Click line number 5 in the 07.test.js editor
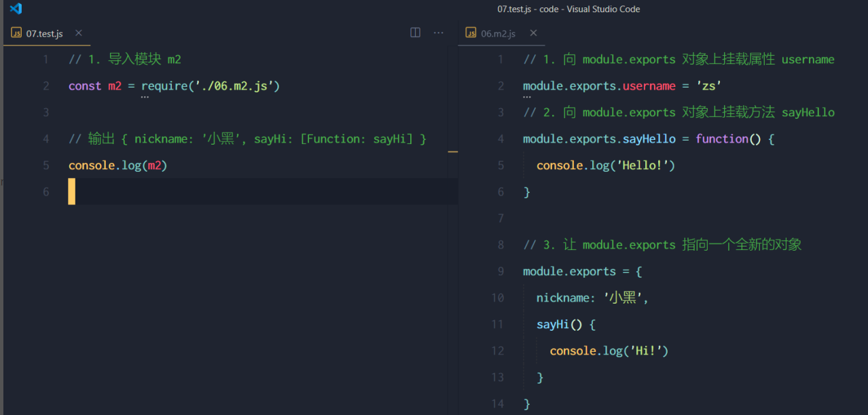Image resolution: width=868 pixels, height=415 pixels. click(x=46, y=165)
